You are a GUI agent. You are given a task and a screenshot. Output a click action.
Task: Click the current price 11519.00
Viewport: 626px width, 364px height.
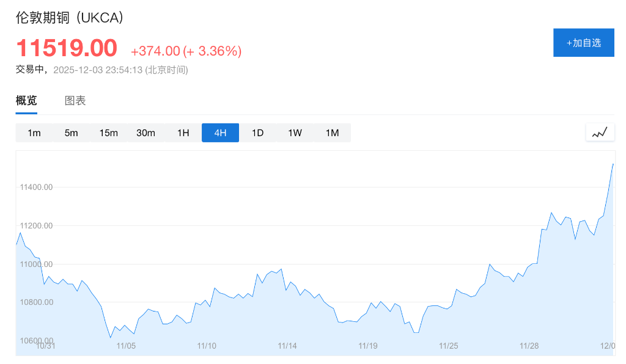67,48
